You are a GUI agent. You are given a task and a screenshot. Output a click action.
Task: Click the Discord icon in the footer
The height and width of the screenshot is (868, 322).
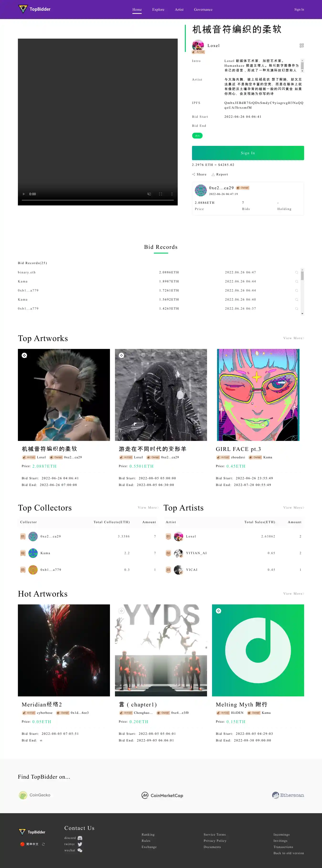[x=80, y=838]
